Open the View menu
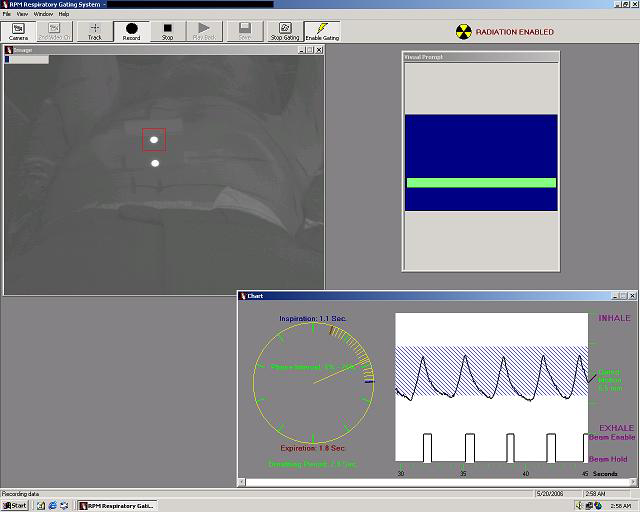 pyautogui.click(x=22, y=14)
